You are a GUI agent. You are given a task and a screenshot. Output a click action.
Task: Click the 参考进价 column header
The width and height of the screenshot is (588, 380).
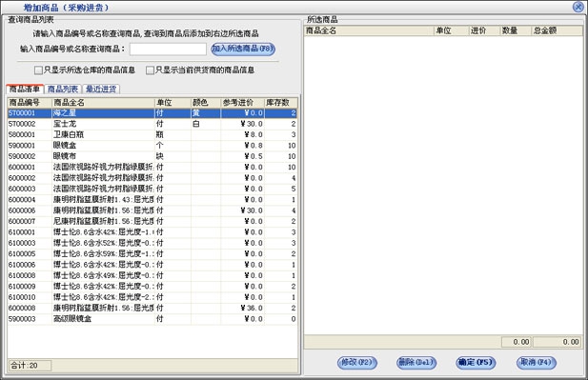(243, 102)
